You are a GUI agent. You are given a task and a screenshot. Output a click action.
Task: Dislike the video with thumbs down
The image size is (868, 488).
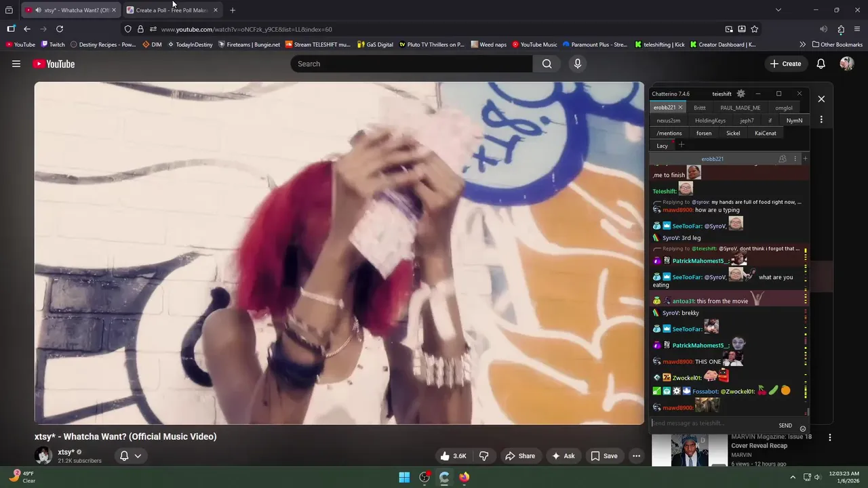click(x=484, y=456)
